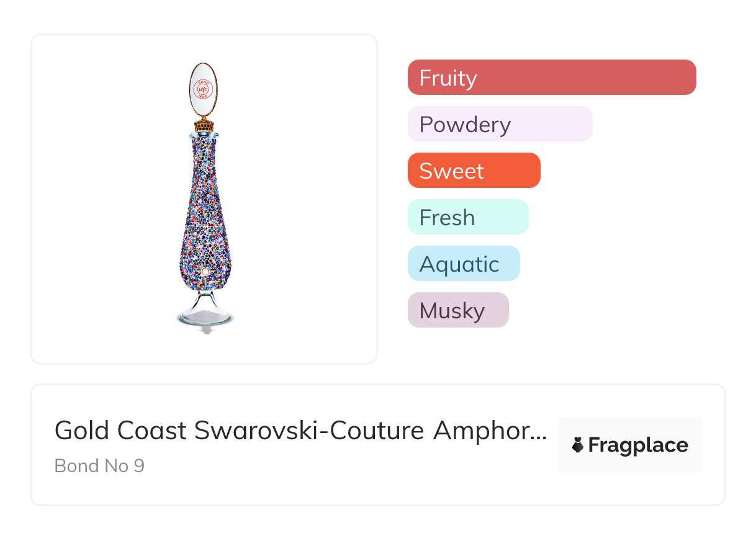Expand the truncated 'Amphor…' title word
Viewport: 756px width, 536px height.
click(490, 431)
